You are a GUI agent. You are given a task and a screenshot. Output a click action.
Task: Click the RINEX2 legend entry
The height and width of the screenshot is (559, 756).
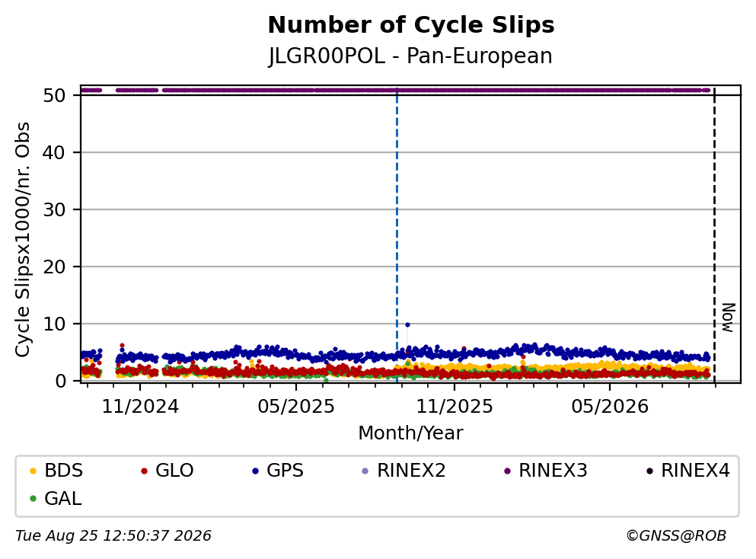tap(404, 470)
